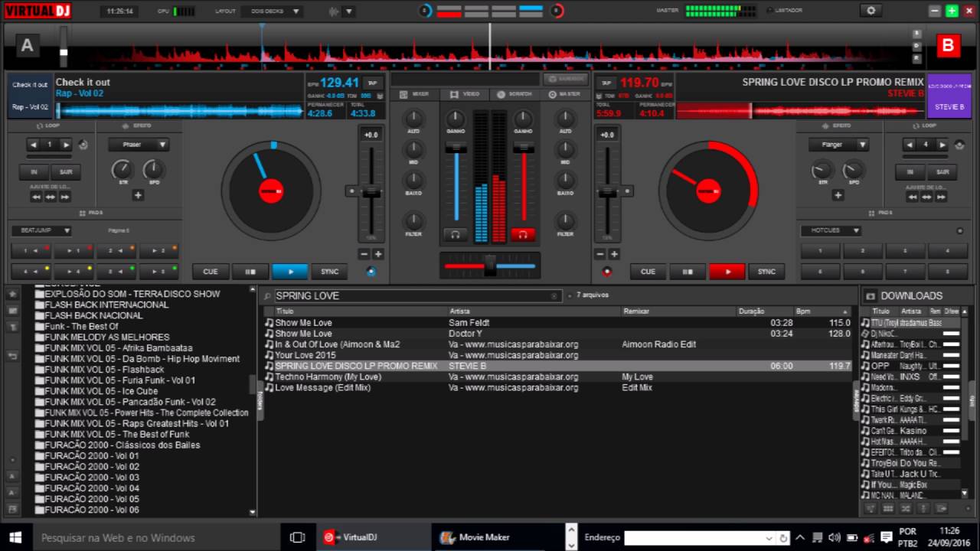This screenshot has width=980, height=551.
Task: Open deck A Phaser effect dropdown
Action: (x=139, y=145)
